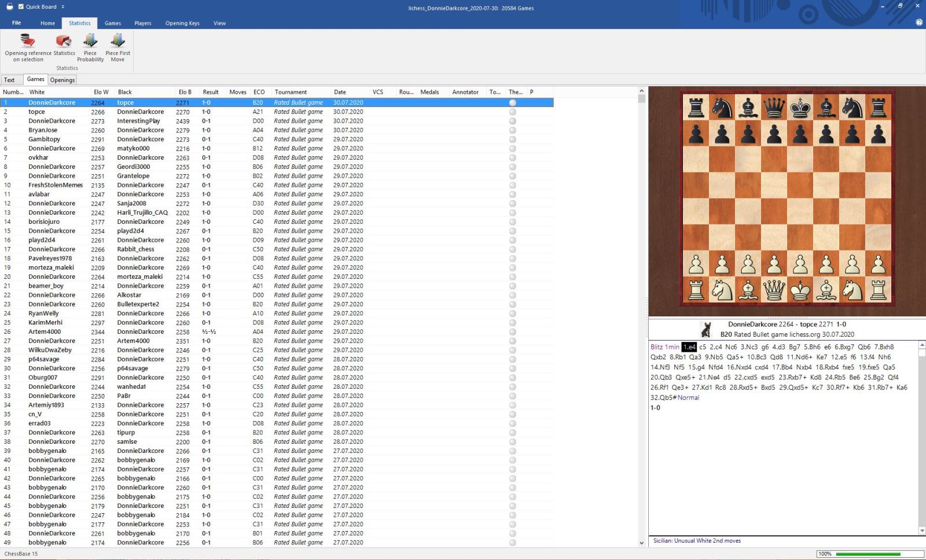The image size is (926, 560).
Task: Click the notation pane scroll up arrow
Action: point(922,345)
